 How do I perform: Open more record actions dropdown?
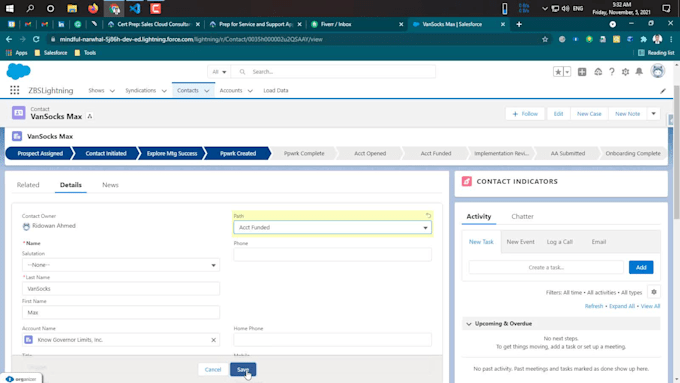653,114
